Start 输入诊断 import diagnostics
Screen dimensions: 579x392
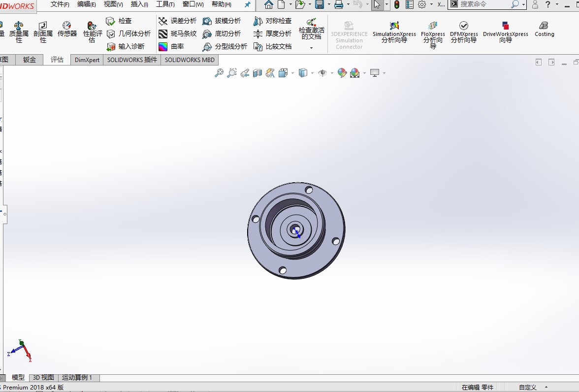pos(125,47)
